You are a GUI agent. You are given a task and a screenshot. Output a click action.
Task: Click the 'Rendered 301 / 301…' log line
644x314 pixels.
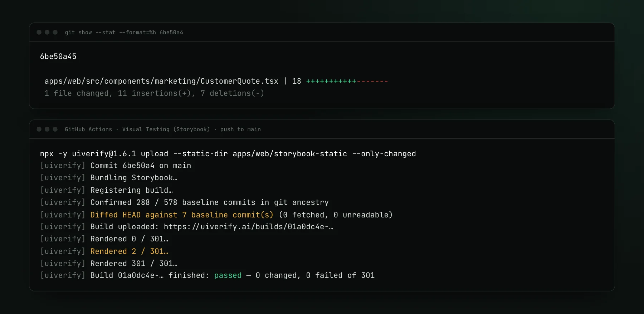[109, 264]
